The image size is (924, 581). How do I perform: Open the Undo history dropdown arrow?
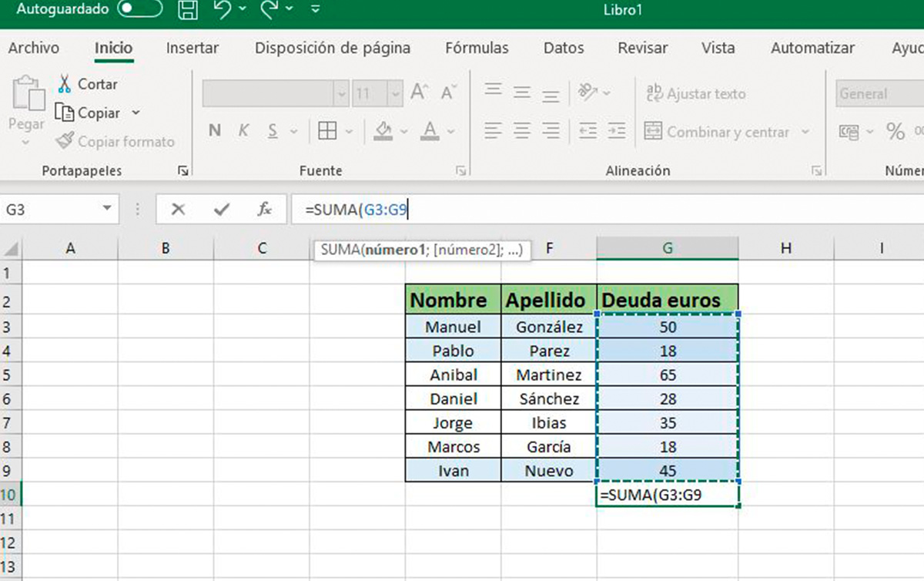click(x=243, y=10)
